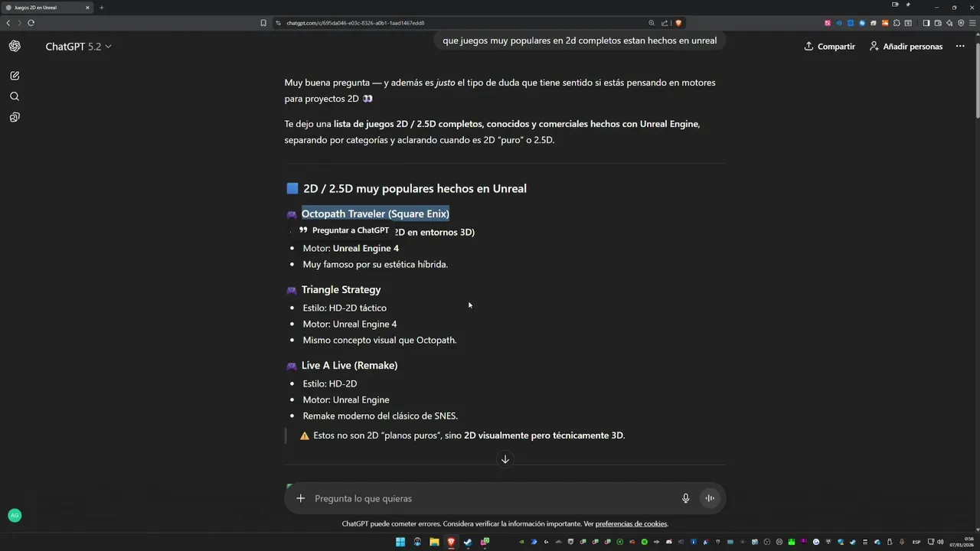The width and height of the screenshot is (980, 551).
Task: Toggle the browser sidebar panel icon
Action: pyautogui.click(x=926, y=23)
